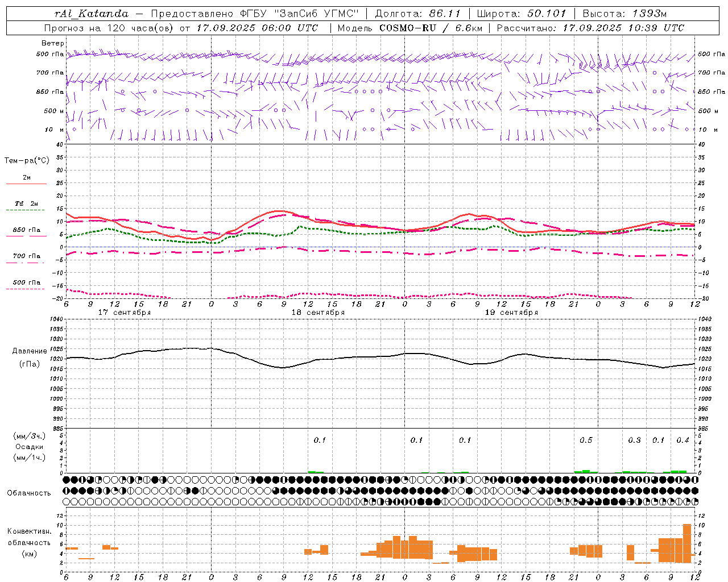Click the 18 сентября date label

[318, 313]
